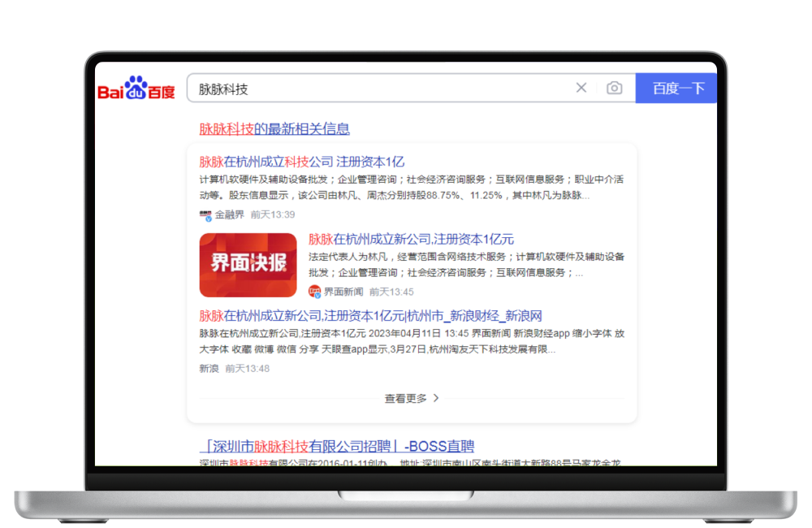Open the 新浪财经_新浪网 article title
The width and height of the screenshot is (812, 528).
370,316
